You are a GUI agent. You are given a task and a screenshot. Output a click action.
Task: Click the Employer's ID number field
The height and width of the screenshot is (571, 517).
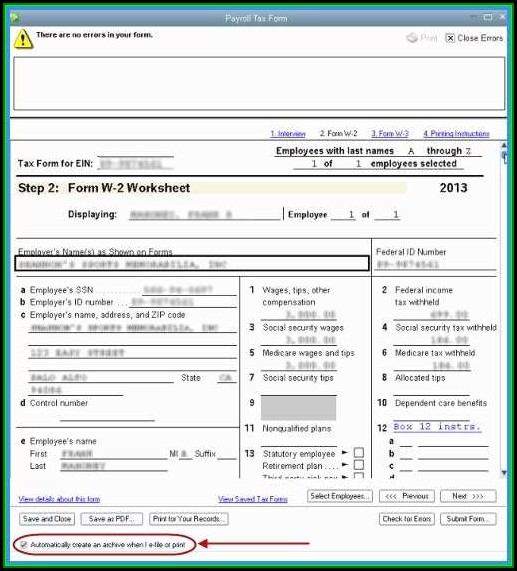(183, 302)
